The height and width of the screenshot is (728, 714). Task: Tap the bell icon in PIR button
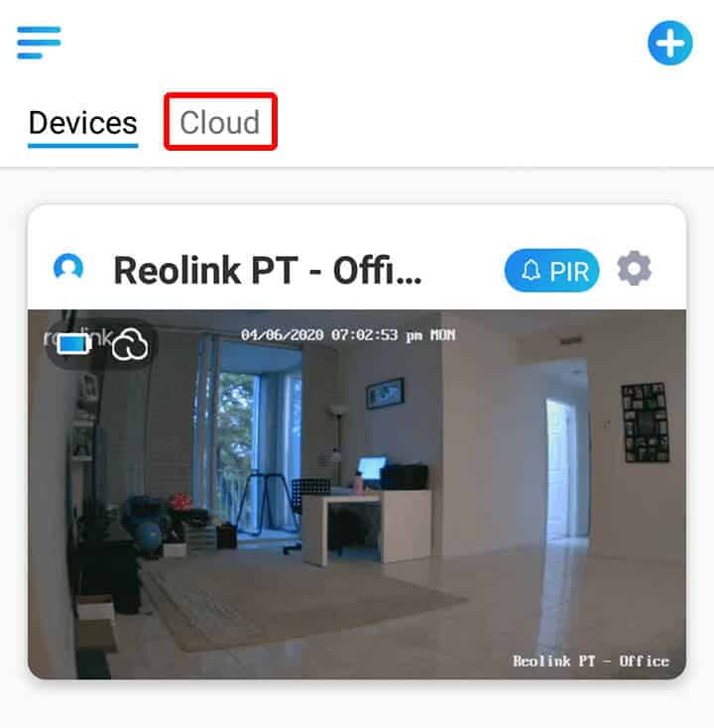[532, 270]
